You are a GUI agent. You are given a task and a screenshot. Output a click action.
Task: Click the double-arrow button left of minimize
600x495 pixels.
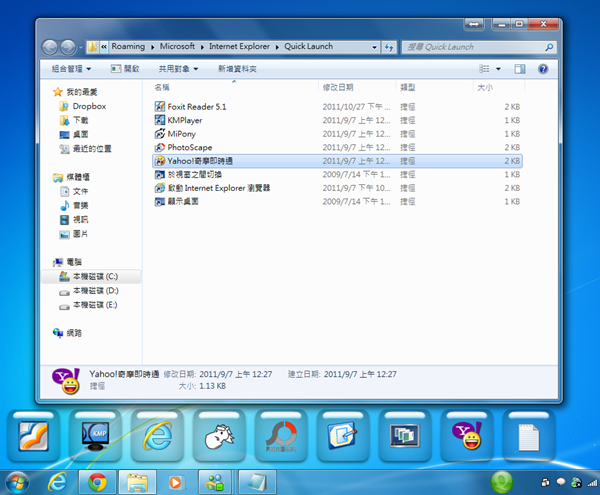pos(474,24)
